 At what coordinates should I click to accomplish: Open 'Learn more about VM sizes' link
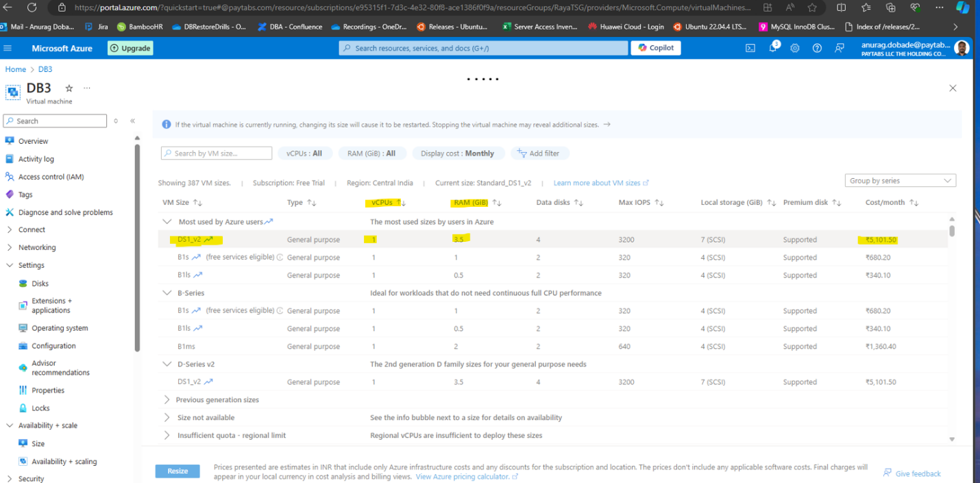(601, 183)
